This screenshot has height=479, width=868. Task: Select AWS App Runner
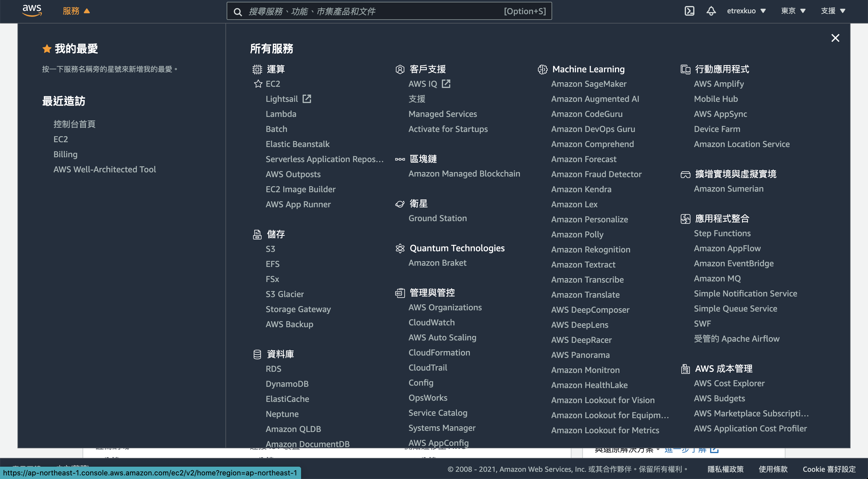click(x=298, y=205)
